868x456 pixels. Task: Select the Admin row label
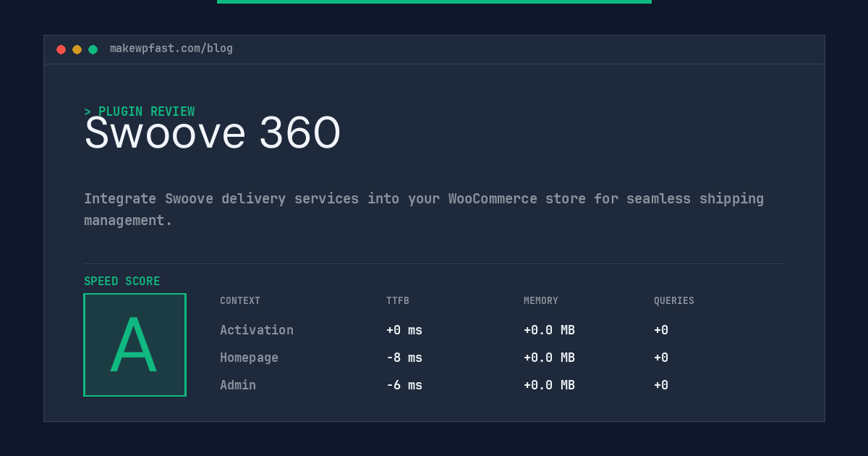(238, 385)
